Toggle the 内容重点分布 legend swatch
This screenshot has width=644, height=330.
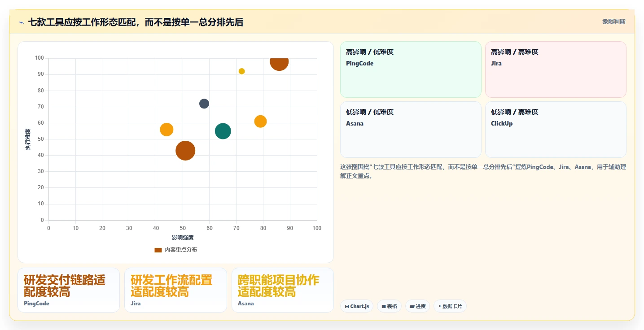(158, 250)
